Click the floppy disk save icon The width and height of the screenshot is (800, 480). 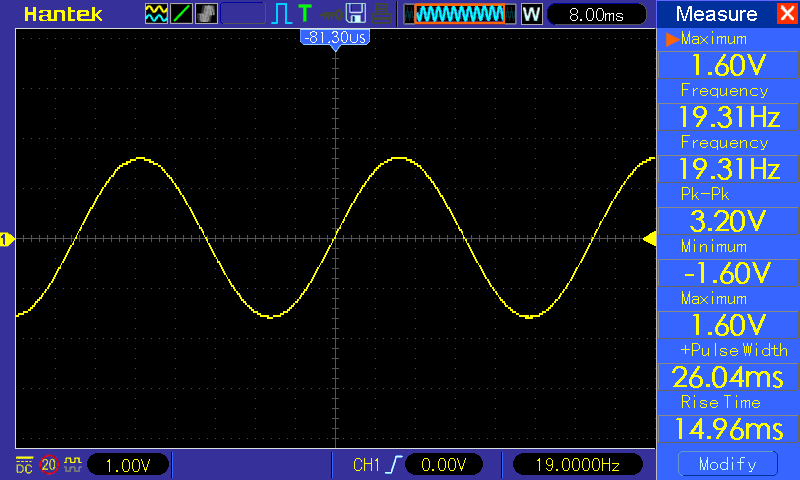click(x=356, y=14)
